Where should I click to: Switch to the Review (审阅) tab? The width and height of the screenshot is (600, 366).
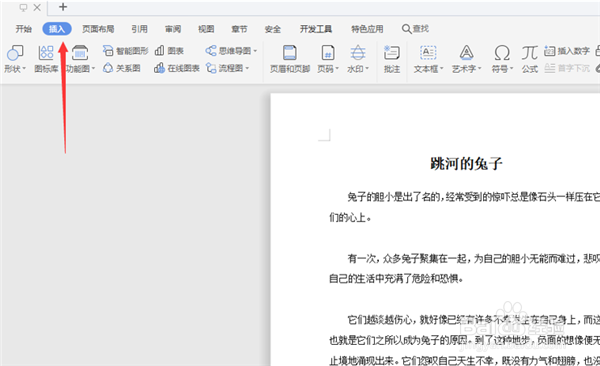tap(173, 29)
